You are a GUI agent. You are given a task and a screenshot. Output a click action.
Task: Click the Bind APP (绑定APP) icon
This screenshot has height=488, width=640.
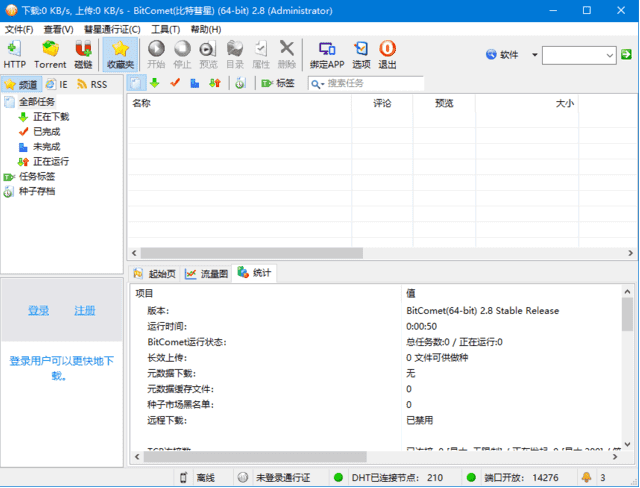click(x=327, y=55)
